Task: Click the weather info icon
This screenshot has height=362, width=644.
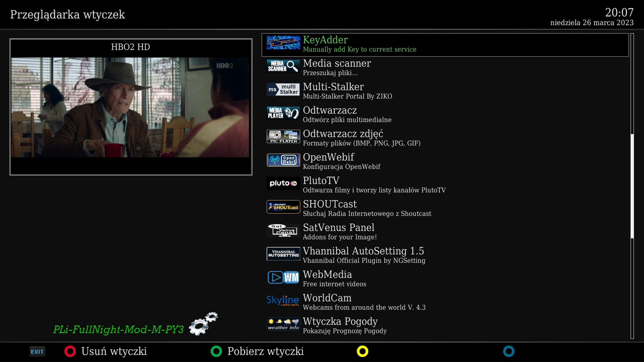Action: pyautogui.click(x=283, y=324)
